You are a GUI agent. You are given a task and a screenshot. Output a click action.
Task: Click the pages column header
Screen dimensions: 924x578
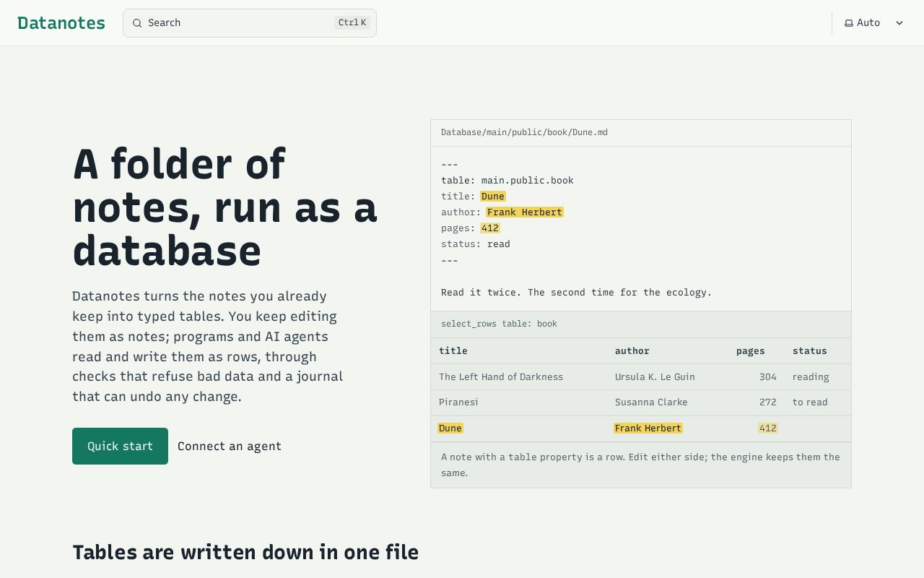pos(751,351)
